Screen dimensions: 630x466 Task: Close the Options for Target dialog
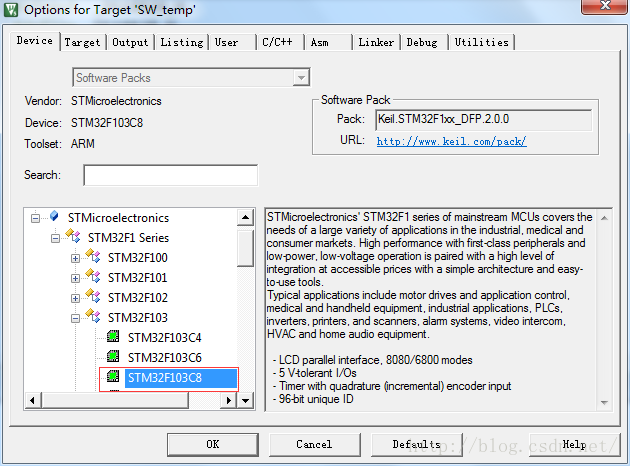pyautogui.click(x=604, y=6)
